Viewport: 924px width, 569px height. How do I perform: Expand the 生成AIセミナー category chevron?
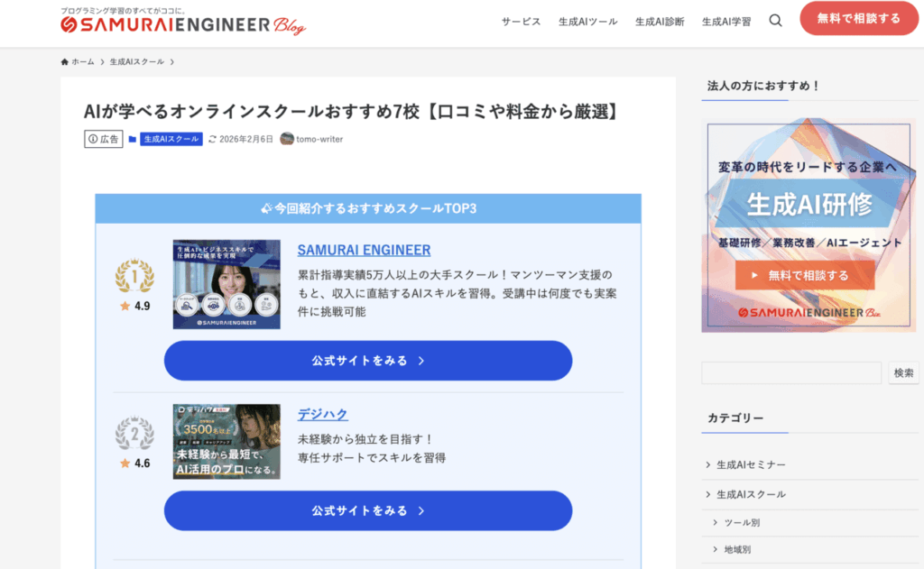coord(708,464)
